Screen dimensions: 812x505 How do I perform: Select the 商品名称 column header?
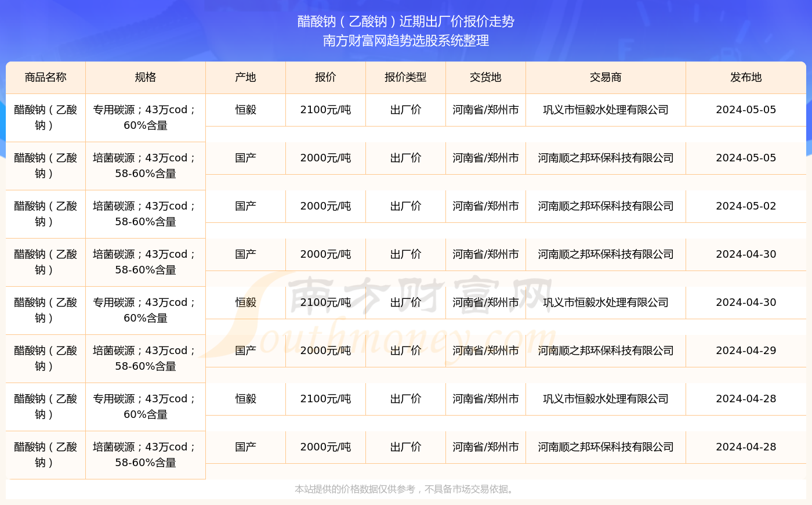46,77
